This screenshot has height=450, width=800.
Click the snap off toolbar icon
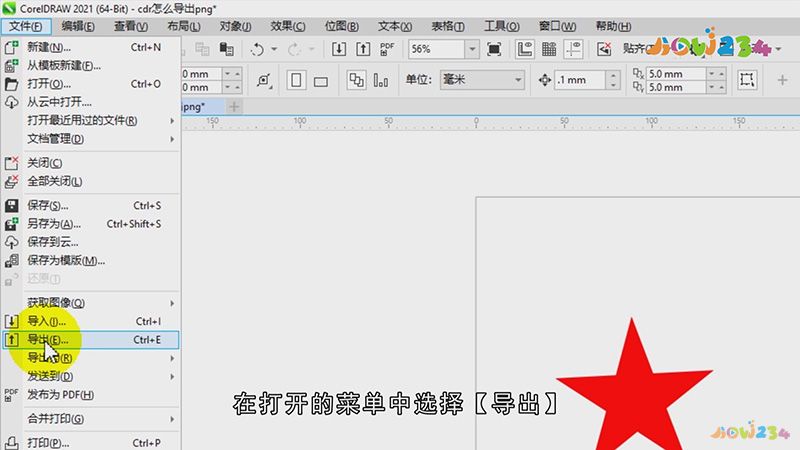604,49
